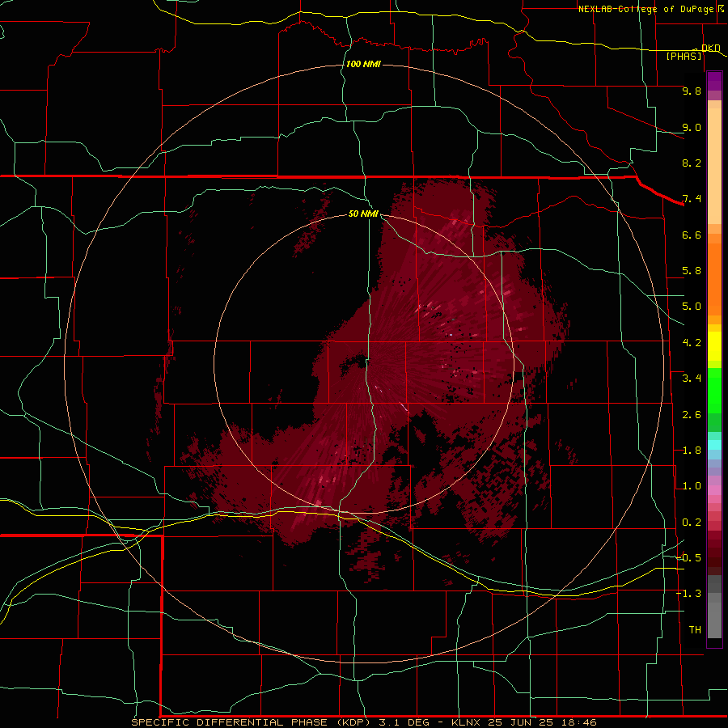Click the 9.0 value on the color scale
Screen dimensions: 728x728
pyautogui.click(x=692, y=127)
